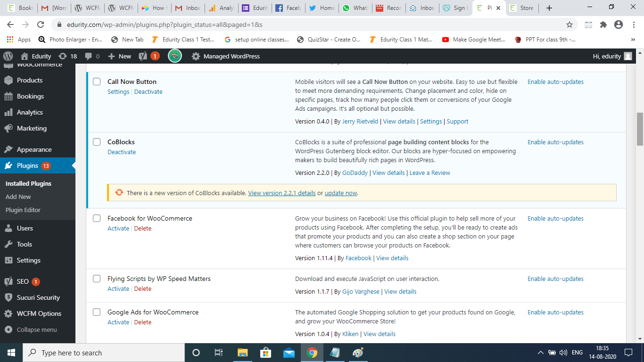Viewport: 644px width, 362px height.
Task: Open Managed WordPress gear menu
Action: [226, 56]
